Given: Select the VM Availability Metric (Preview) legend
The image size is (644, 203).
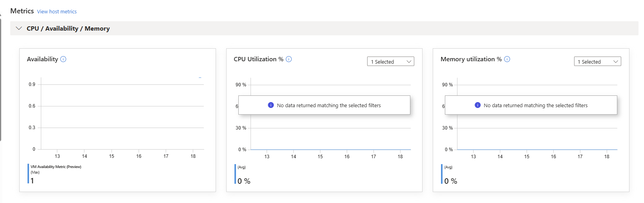Looking at the screenshot, I should (56, 167).
